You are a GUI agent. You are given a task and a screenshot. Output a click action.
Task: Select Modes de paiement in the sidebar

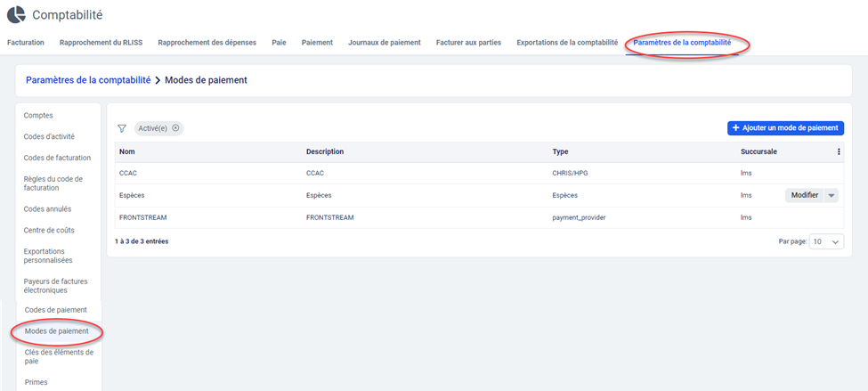point(57,331)
